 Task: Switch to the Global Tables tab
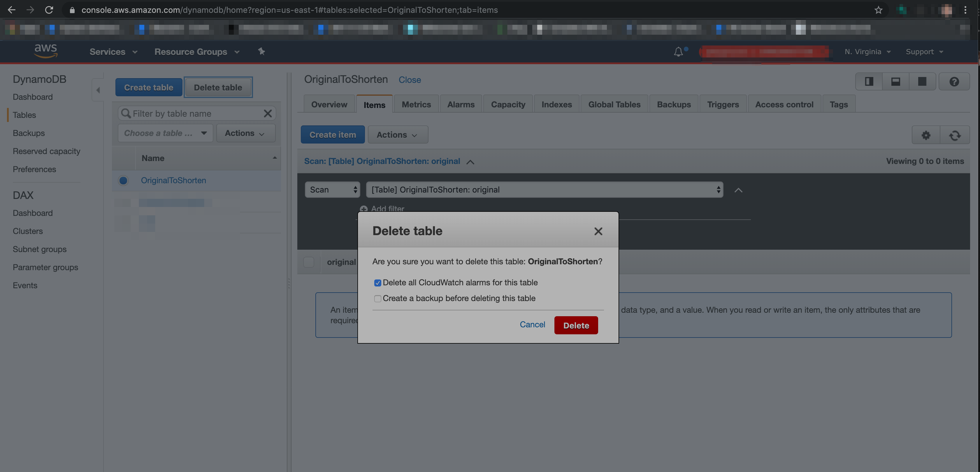point(614,104)
